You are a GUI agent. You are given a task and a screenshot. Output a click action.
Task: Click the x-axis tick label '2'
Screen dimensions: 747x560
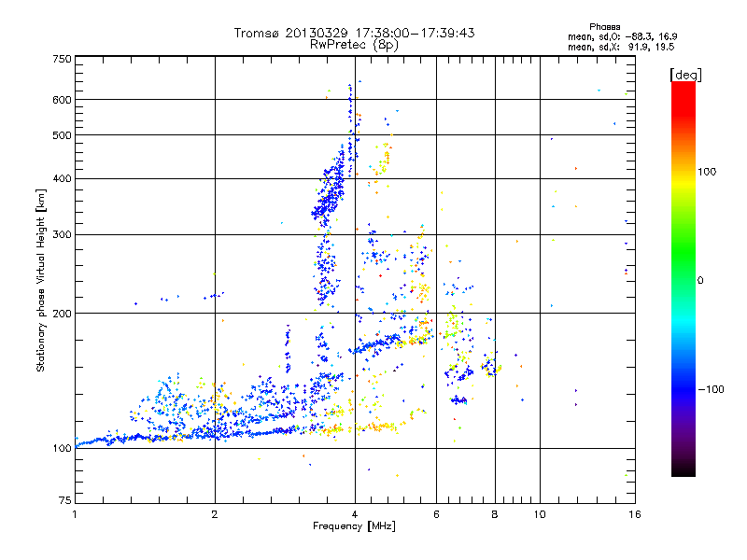[x=215, y=514]
